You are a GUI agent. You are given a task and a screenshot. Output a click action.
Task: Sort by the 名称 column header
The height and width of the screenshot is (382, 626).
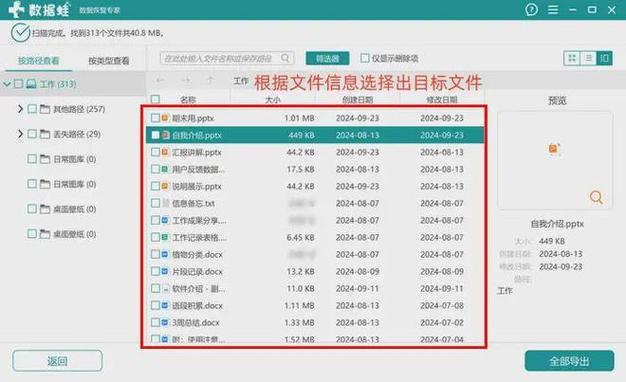tap(188, 100)
